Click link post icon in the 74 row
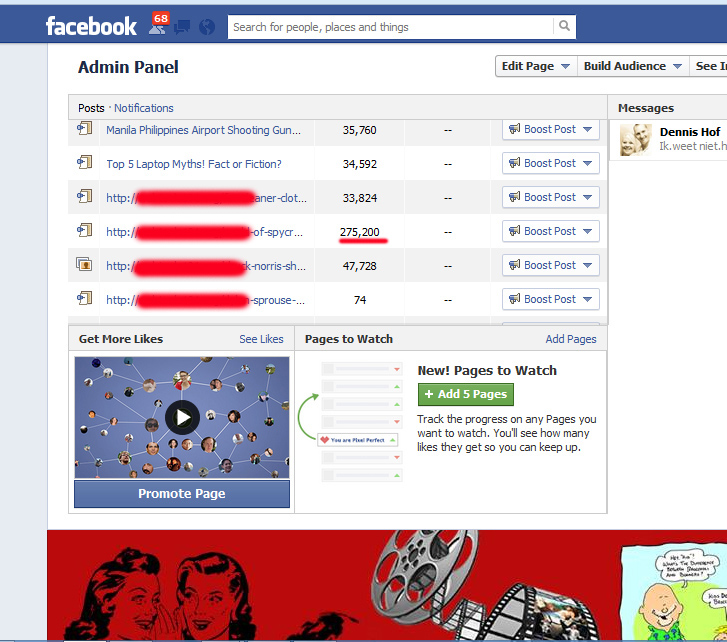727x642 pixels. tap(85, 299)
